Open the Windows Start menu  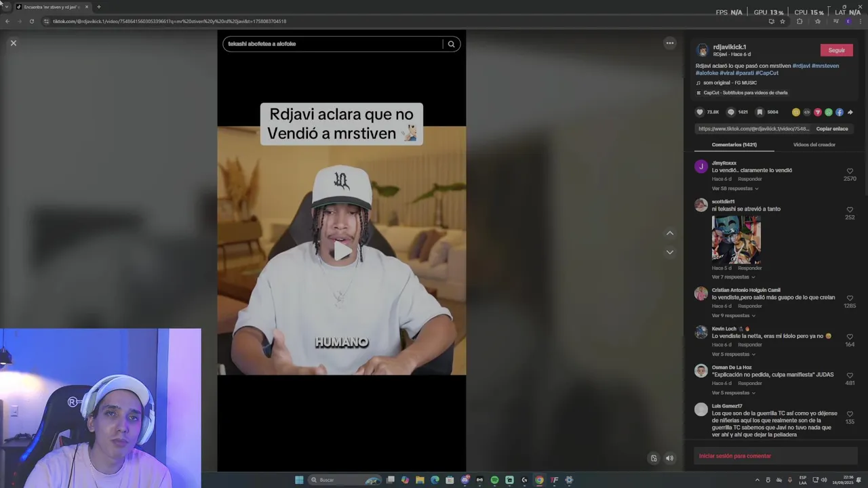(299, 480)
